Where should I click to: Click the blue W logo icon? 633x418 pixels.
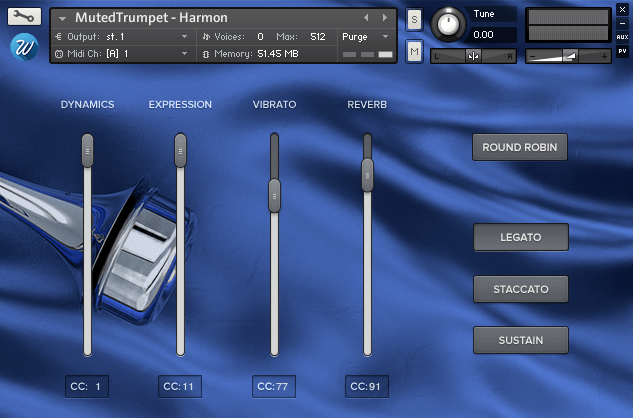24,47
